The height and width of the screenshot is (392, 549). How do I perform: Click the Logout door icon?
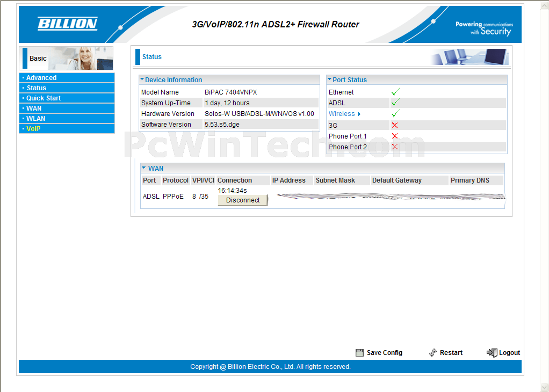(492, 352)
